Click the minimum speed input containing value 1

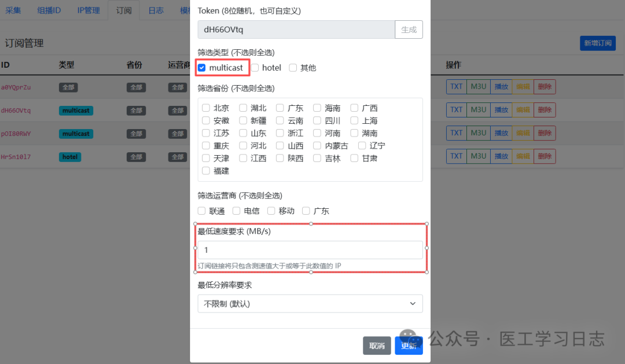point(310,249)
